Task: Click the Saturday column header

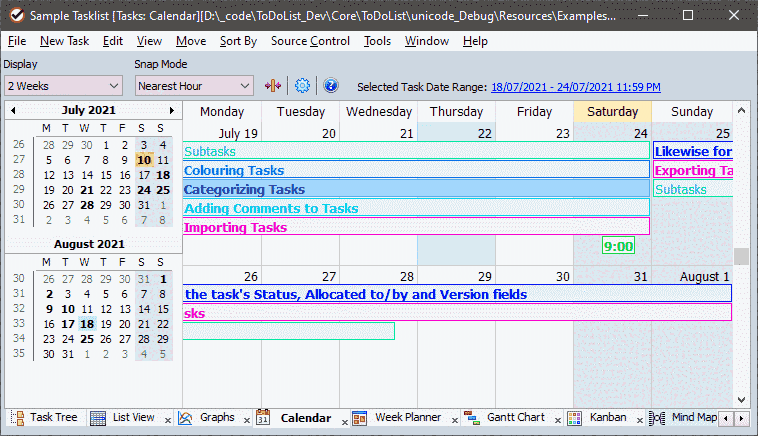Action: 612,112
